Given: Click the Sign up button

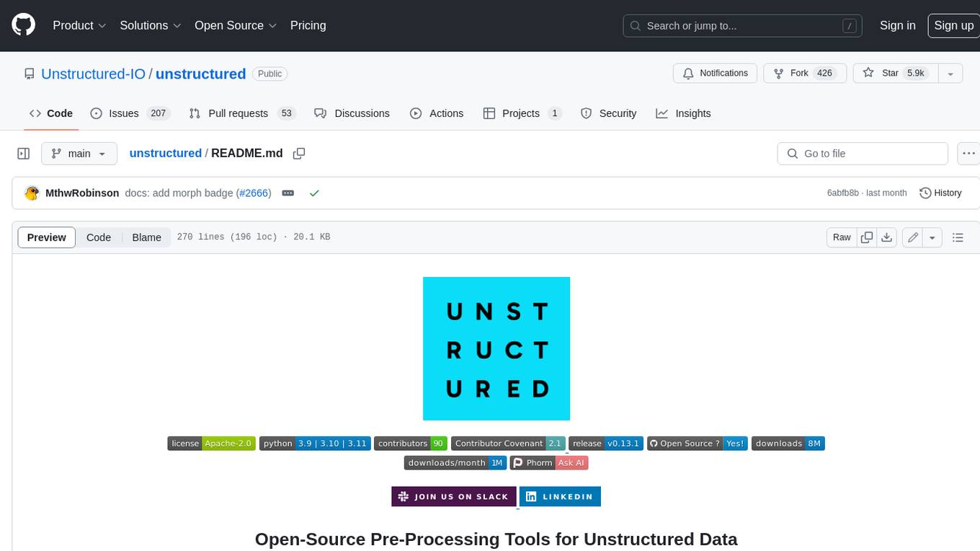Looking at the screenshot, I should coord(953,25).
